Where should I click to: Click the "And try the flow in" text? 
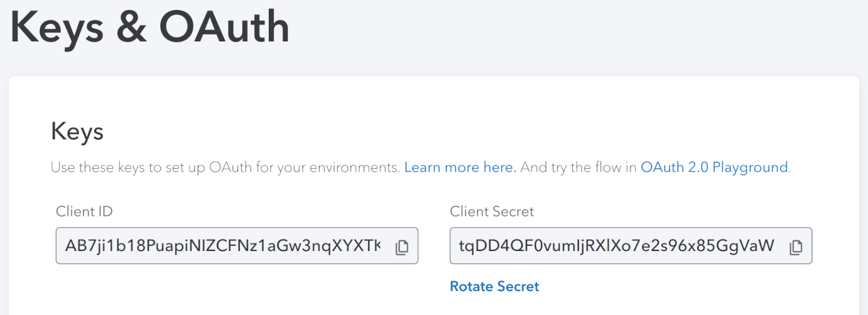(x=578, y=168)
